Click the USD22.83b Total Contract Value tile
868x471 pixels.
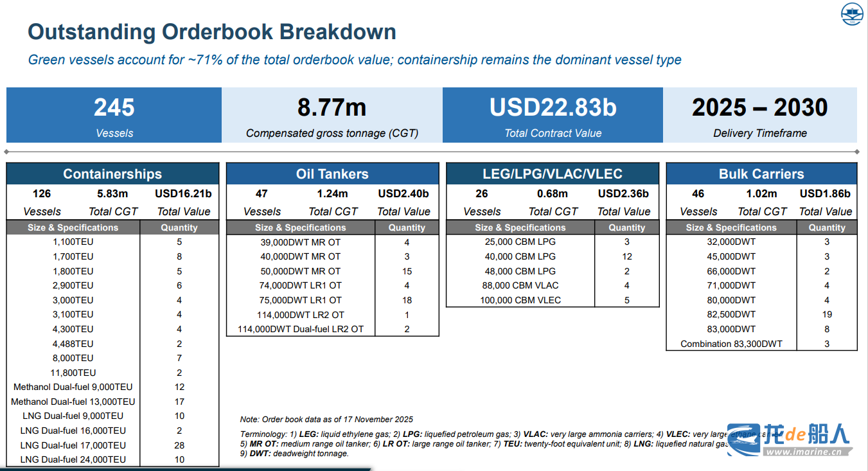point(553,115)
